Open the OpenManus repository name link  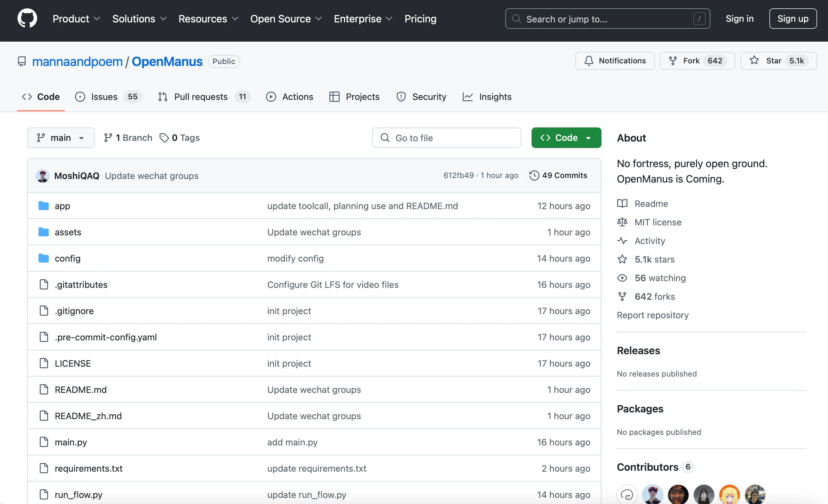[167, 61]
